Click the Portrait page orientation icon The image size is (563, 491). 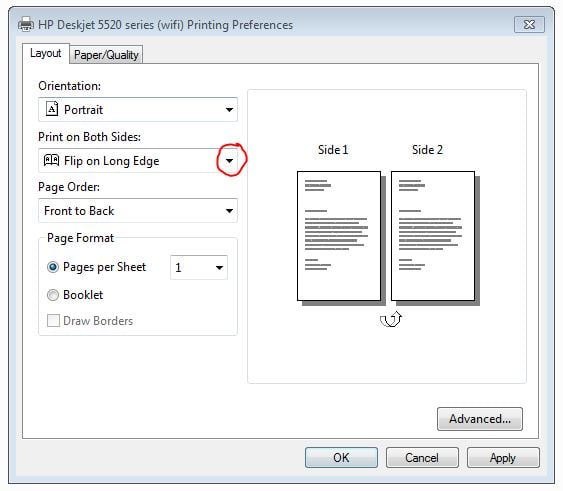pyautogui.click(x=52, y=109)
